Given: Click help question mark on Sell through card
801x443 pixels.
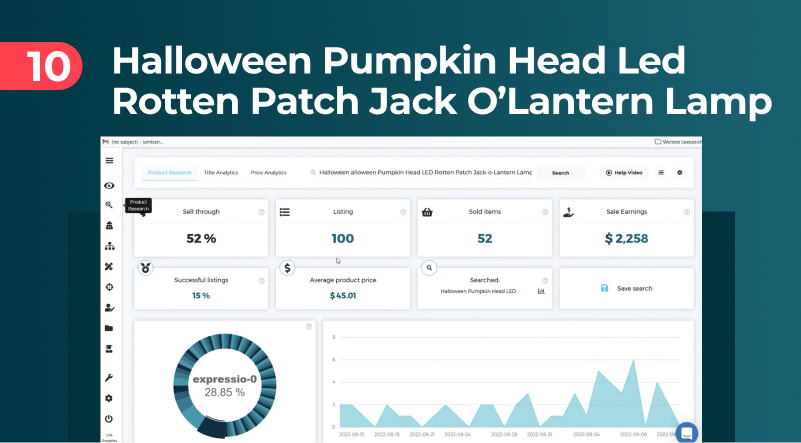Looking at the screenshot, I should tap(262, 212).
